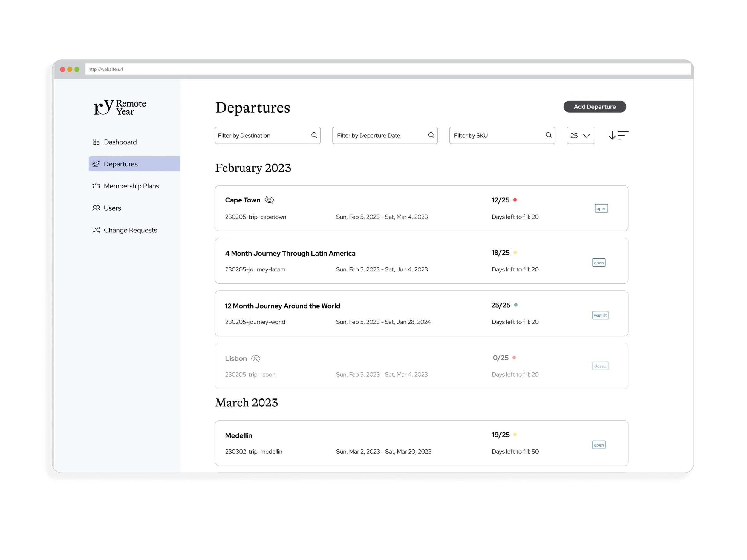The width and height of the screenshot is (747, 560).
Task: Click the open status badge on Medellin
Action: [599, 445]
